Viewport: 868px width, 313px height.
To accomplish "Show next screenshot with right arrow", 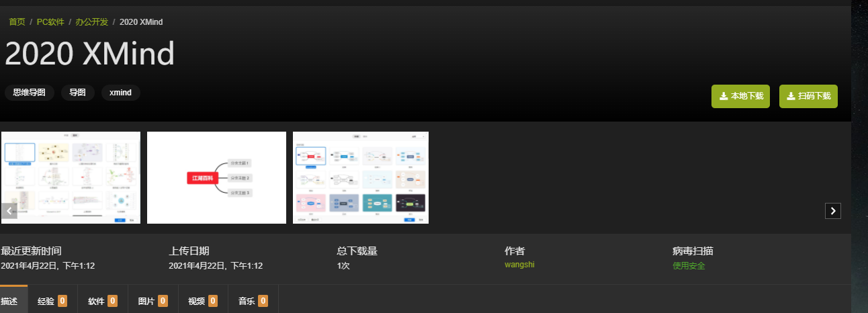I will pyautogui.click(x=833, y=210).
